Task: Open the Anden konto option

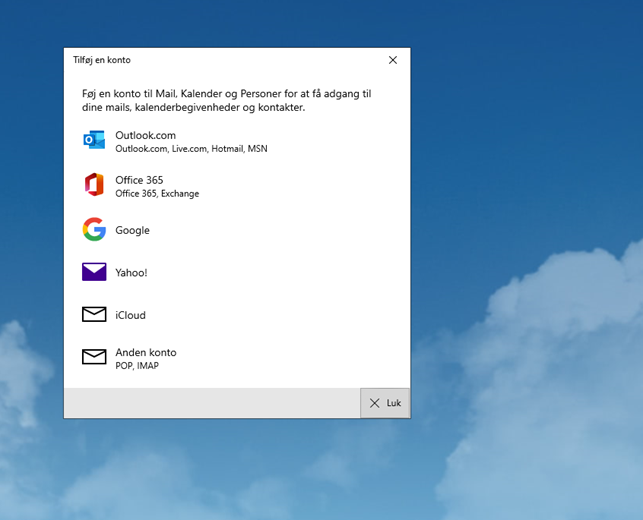Action: point(145,352)
